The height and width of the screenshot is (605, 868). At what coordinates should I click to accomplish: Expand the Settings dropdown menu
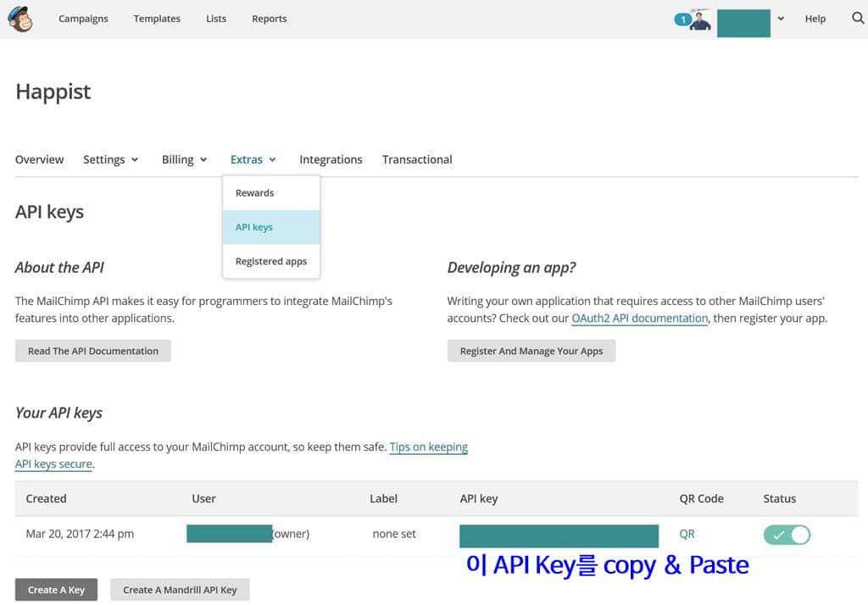pos(110,159)
